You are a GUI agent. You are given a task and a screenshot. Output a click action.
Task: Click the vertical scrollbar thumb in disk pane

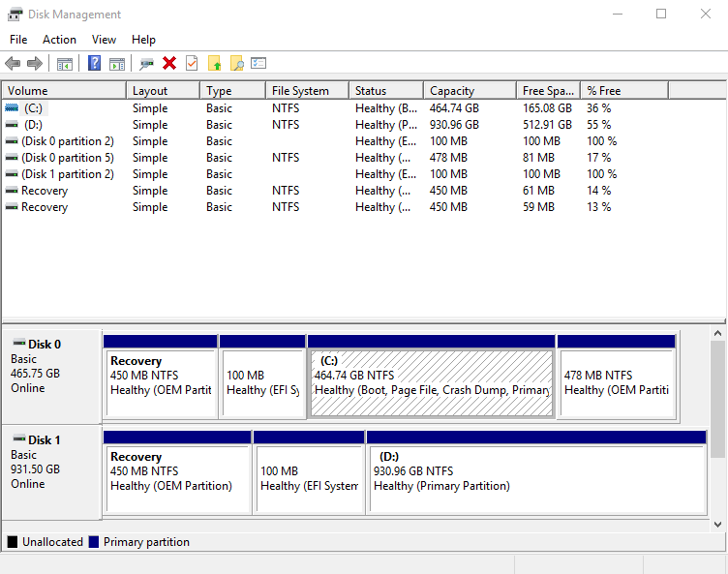717,400
